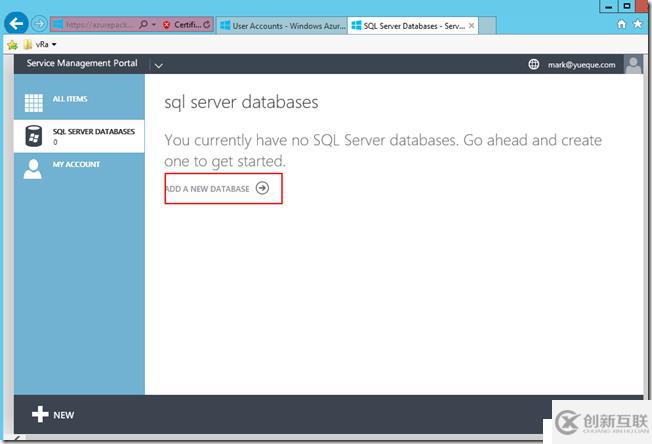Viewport: 652px width, 444px height.
Task: Open MY ACCOUNT in sidebar
Action: (79, 168)
